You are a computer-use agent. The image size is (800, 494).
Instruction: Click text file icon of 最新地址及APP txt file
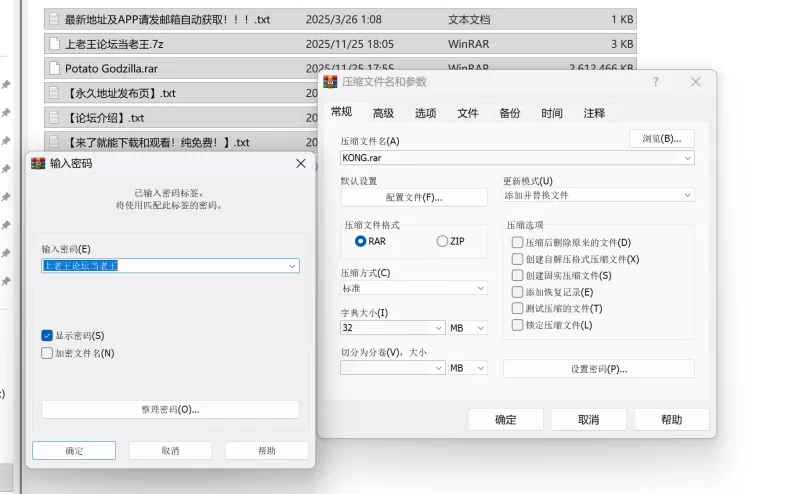pos(54,19)
